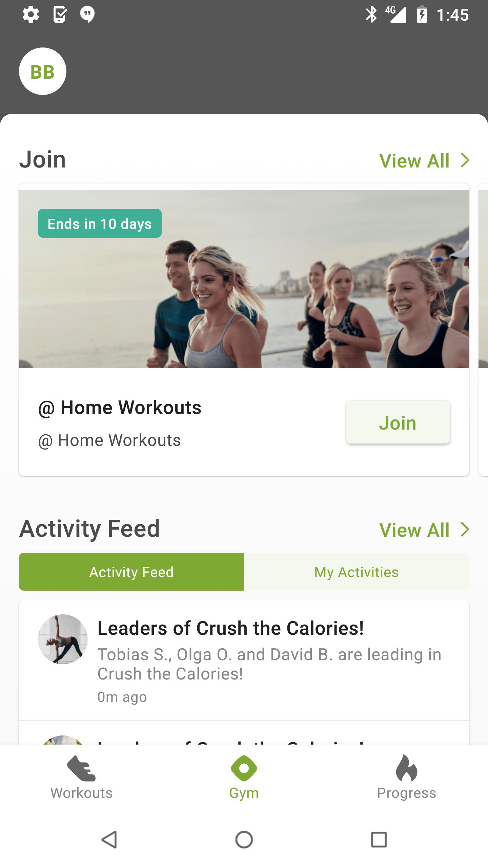
Task: Expand Join section chevron arrow
Action: coord(465,160)
